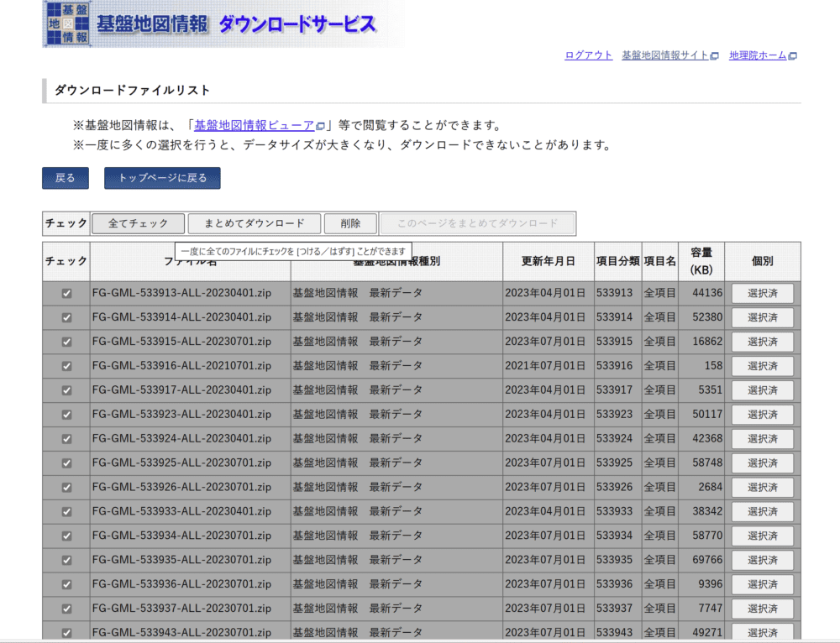
Task: Select file name FG-GML-533925-ALL-20230701.zip
Action: click(x=181, y=463)
